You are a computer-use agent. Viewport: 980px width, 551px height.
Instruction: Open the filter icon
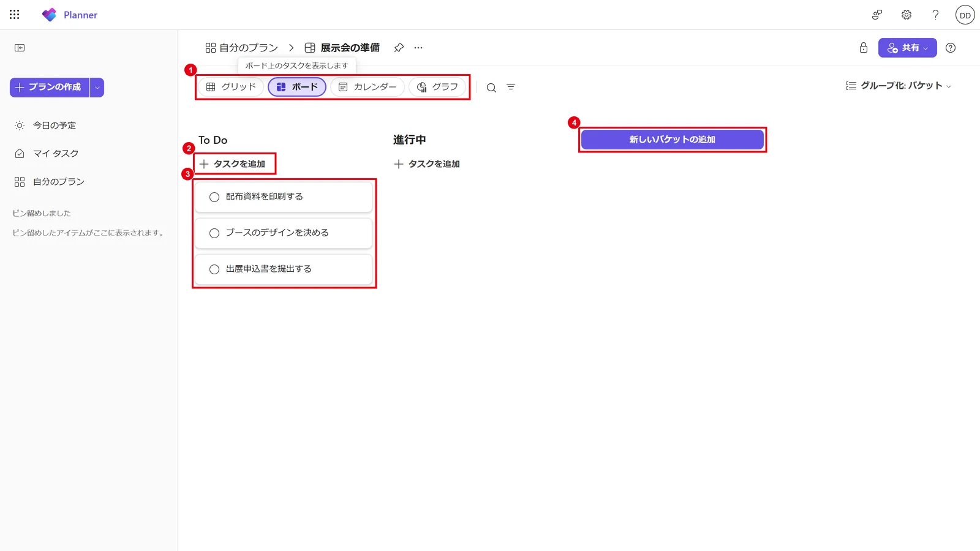511,87
